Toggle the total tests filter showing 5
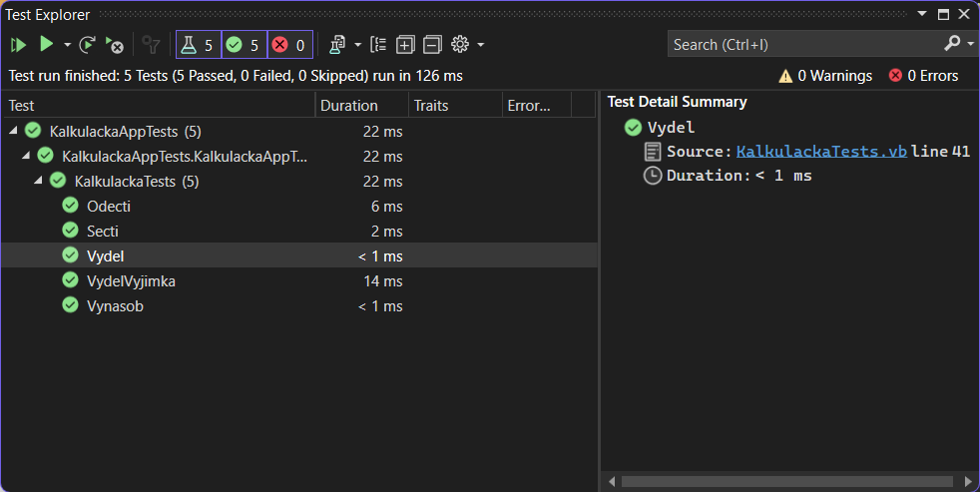This screenshot has height=492, width=980. point(199,45)
